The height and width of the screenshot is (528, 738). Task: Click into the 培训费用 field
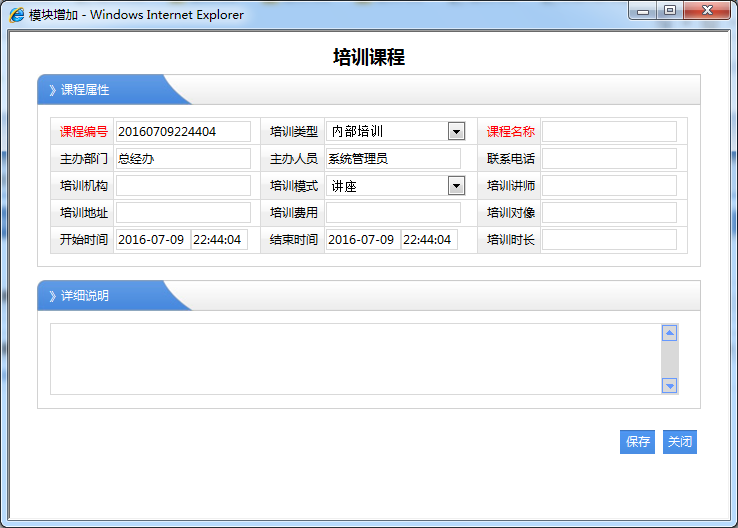coord(393,212)
